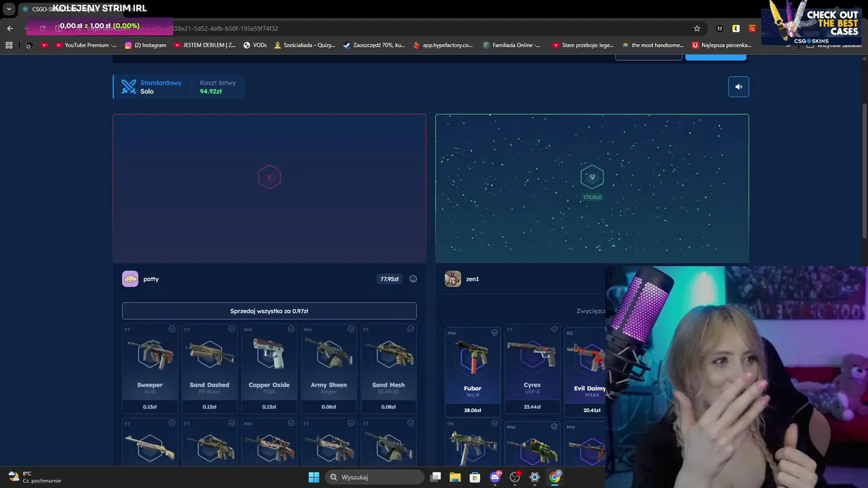Toggle the checkmark on the Sand Mesh card

410,329
